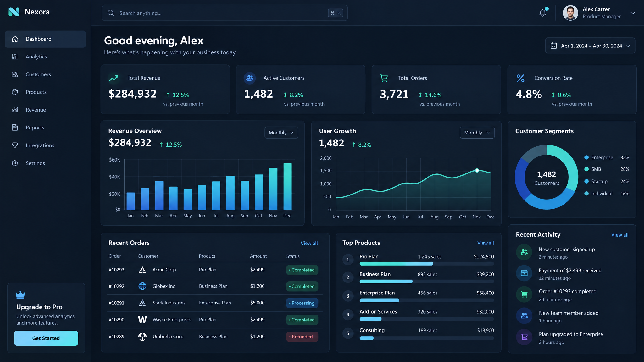Image resolution: width=644 pixels, height=362 pixels.
Task: Click the Umbrella Corp logo icon
Action: click(x=142, y=337)
